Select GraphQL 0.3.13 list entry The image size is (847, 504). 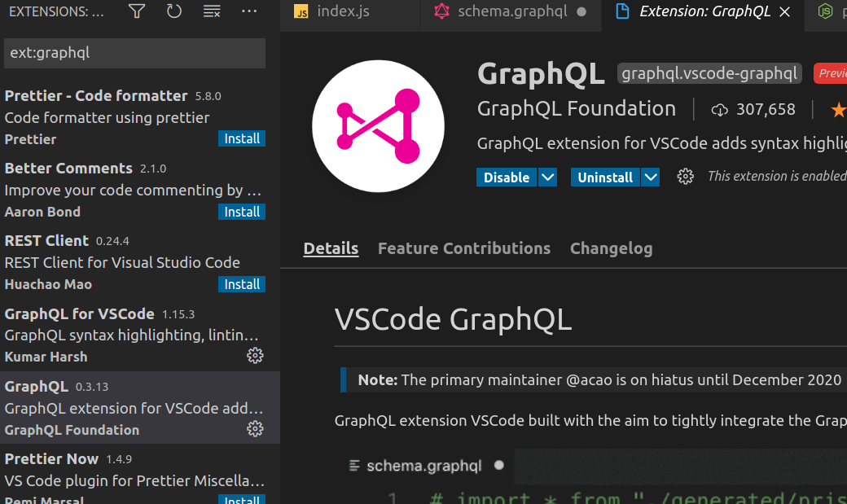pos(140,407)
